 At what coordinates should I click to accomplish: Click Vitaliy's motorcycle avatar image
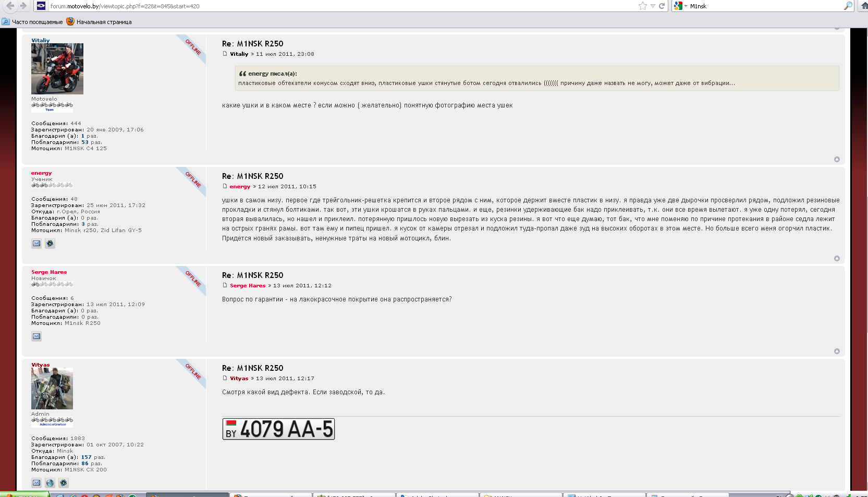57,69
